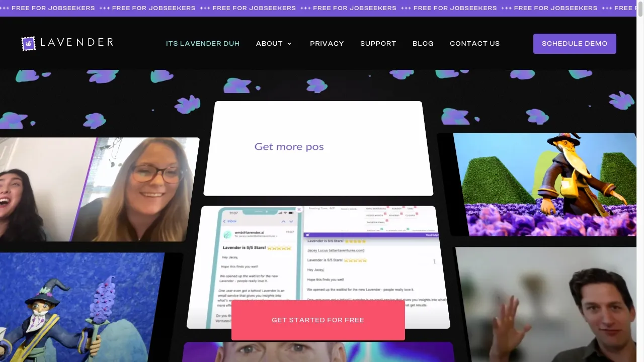Screen dimensions: 644x362
Task: Tap the back arrow beside Inbox in the phone mockup
Action: click(x=224, y=221)
